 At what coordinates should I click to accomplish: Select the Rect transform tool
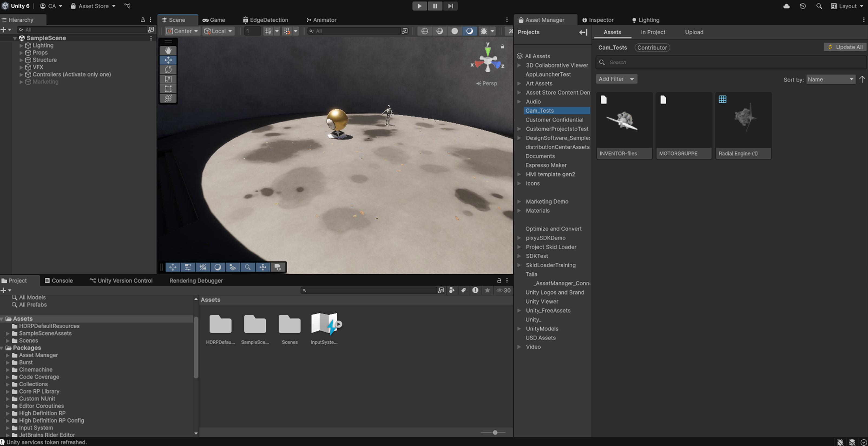168,89
